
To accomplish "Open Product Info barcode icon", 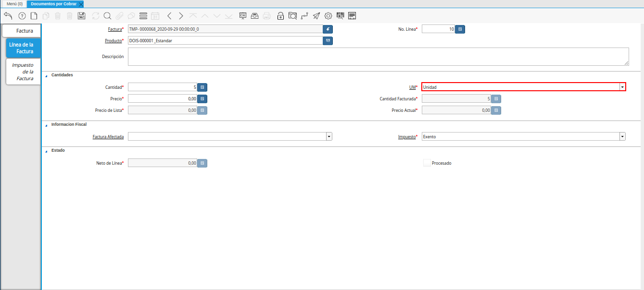I will 341,16.
